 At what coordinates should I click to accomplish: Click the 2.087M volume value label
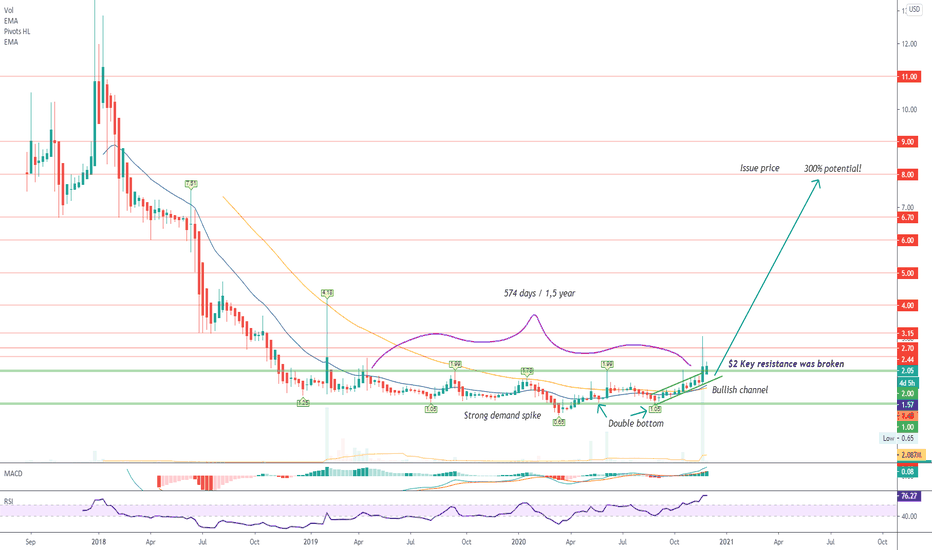click(911, 455)
